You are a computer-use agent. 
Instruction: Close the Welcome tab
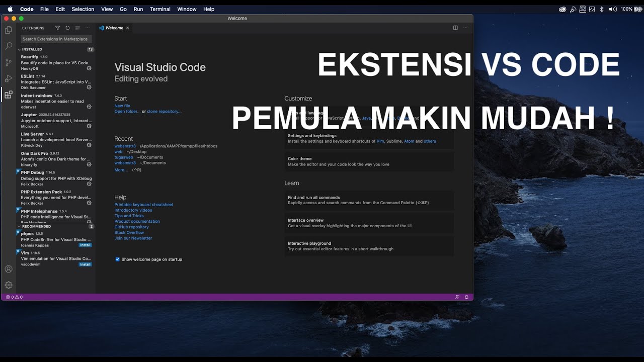pos(127,28)
